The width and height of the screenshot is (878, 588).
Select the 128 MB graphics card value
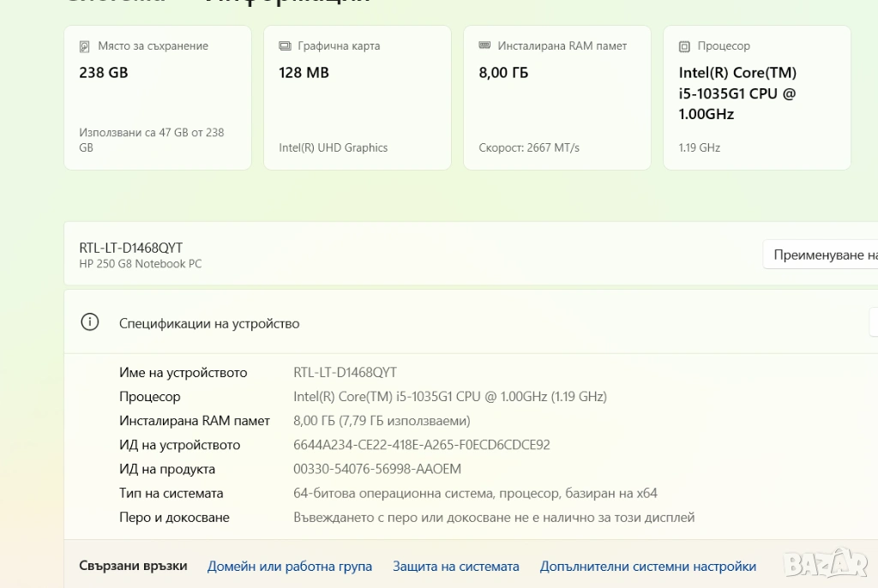(304, 73)
